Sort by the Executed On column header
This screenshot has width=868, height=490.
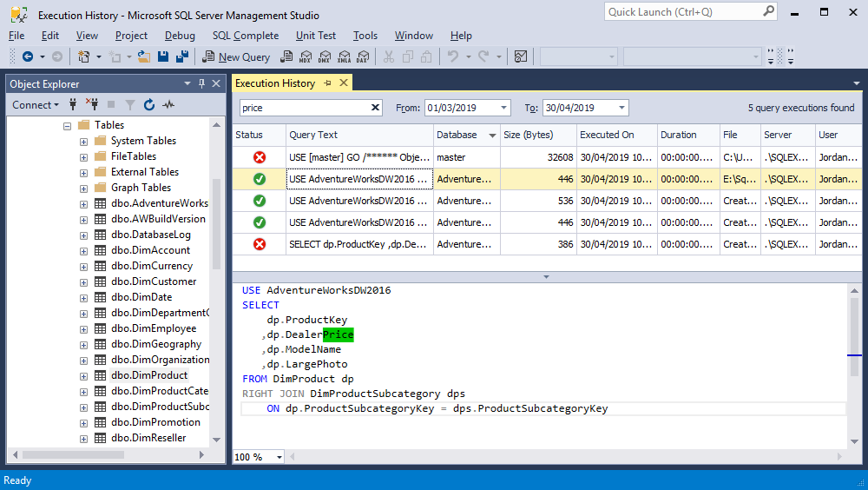point(616,135)
